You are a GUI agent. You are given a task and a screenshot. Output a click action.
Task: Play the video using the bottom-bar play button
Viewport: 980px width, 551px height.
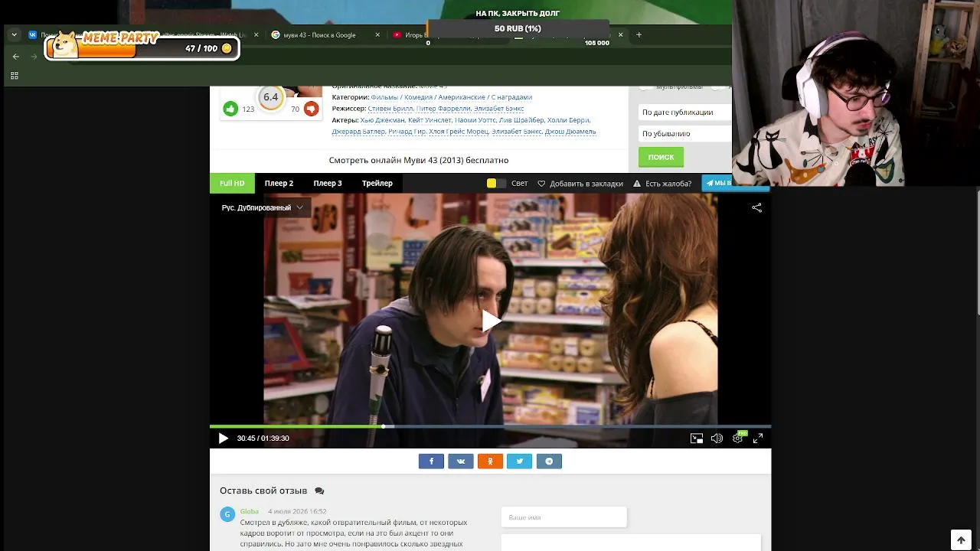[223, 439]
